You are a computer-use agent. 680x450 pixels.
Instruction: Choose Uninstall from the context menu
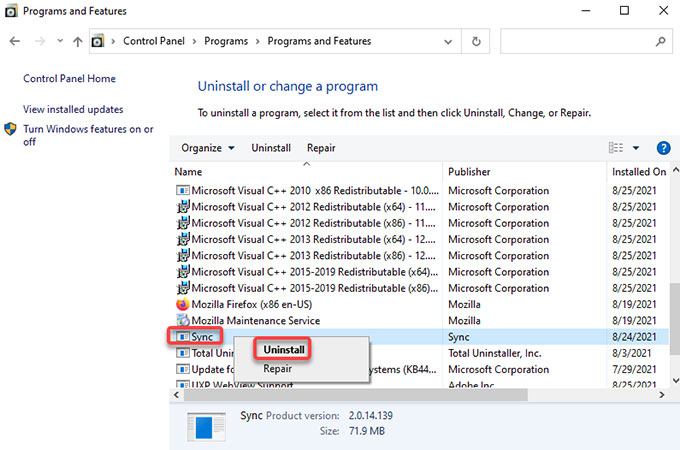pyautogui.click(x=284, y=349)
